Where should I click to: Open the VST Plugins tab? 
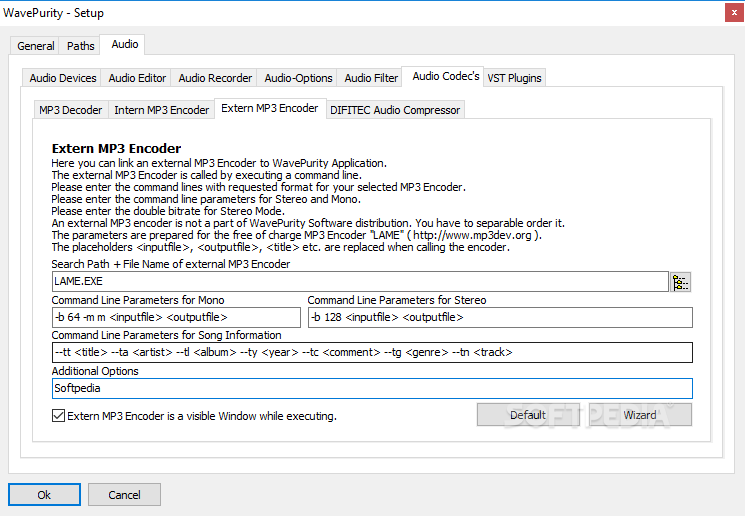(514, 78)
